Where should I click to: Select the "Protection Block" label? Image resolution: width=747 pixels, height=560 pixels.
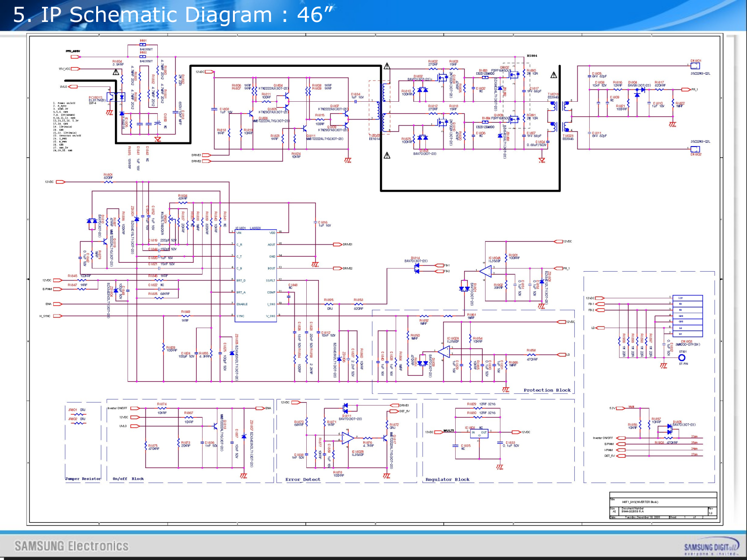pos(547,390)
